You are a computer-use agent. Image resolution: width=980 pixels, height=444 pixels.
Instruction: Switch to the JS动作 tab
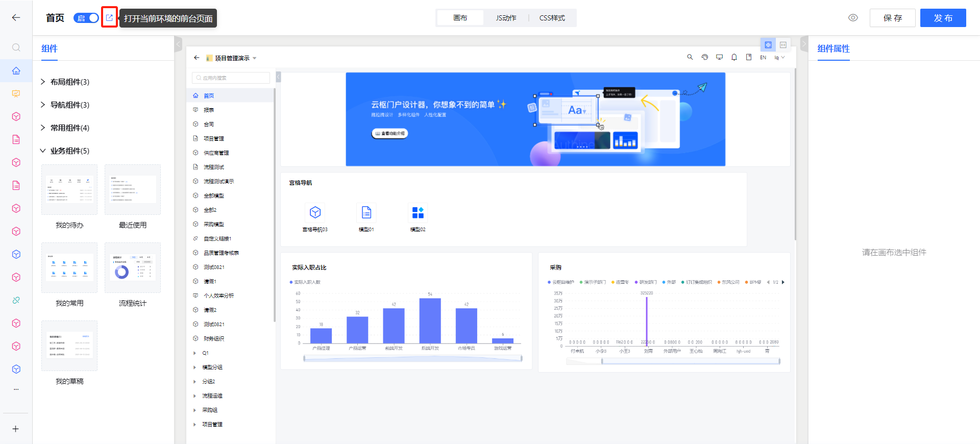tap(506, 18)
